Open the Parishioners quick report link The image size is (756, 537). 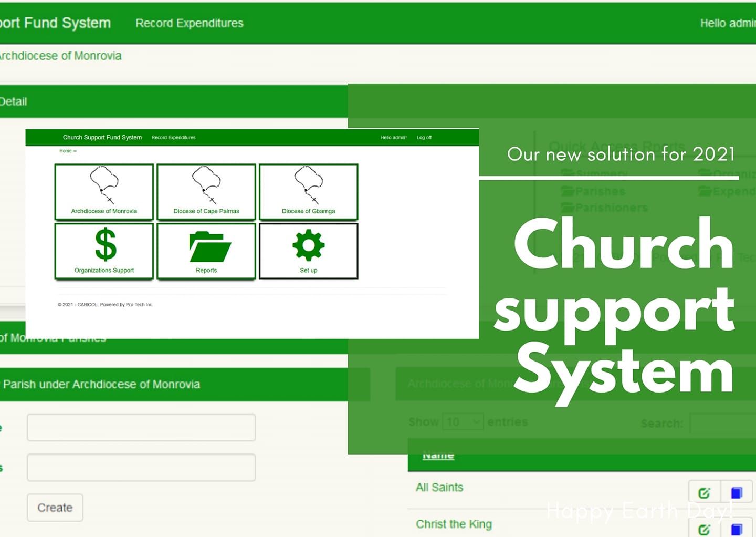[604, 208]
